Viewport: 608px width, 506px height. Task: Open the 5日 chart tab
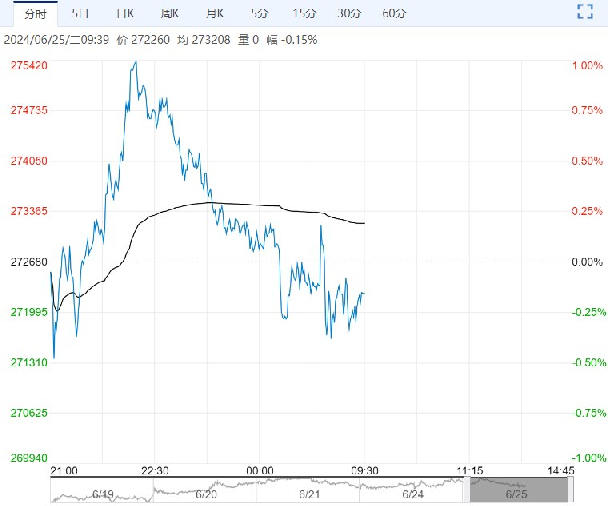pos(81,13)
